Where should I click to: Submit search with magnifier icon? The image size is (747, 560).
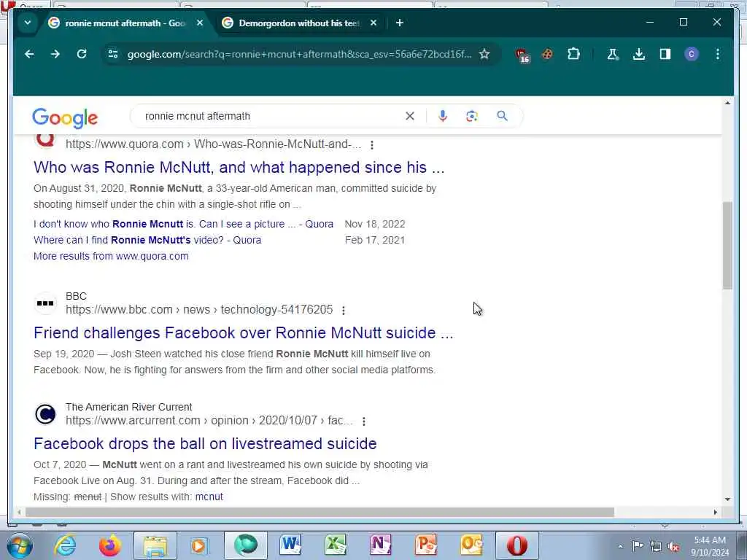pos(502,116)
